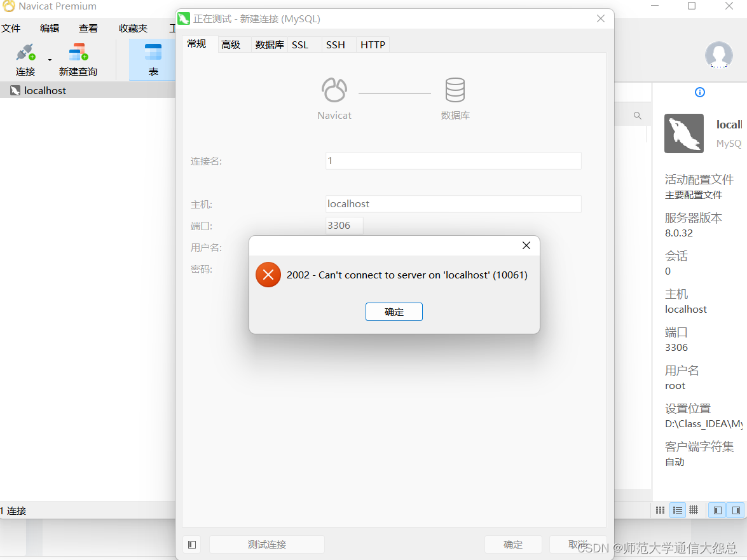Open the Connection dropdown arrow
The image size is (747, 560).
pyautogui.click(x=50, y=60)
